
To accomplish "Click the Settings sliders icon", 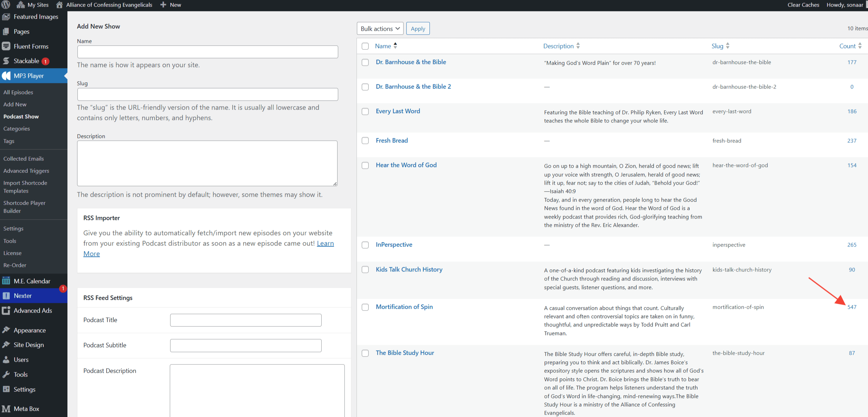I will [x=6, y=389].
